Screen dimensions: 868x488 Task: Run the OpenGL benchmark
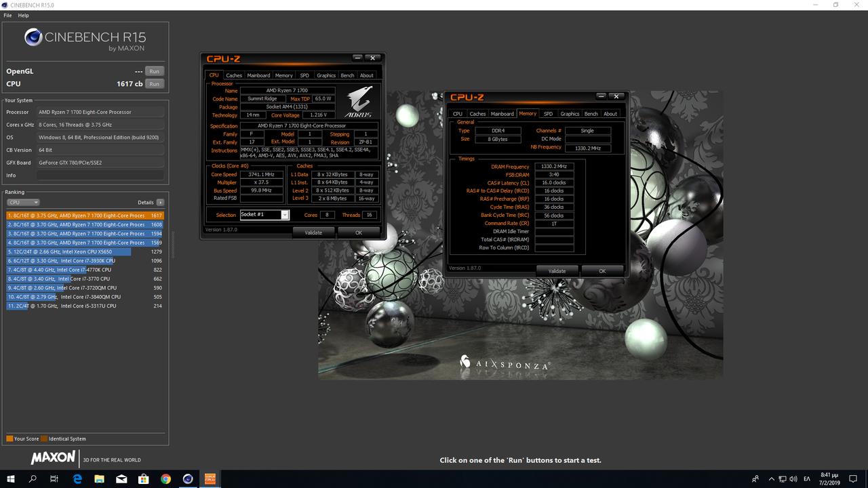[x=155, y=71]
